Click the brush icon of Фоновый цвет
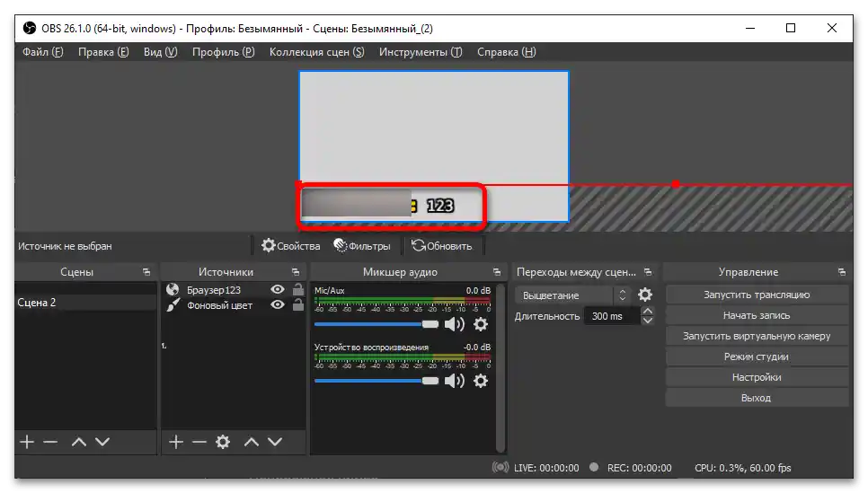Image resolution: width=868 pixels, height=493 pixels. (173, 305)
